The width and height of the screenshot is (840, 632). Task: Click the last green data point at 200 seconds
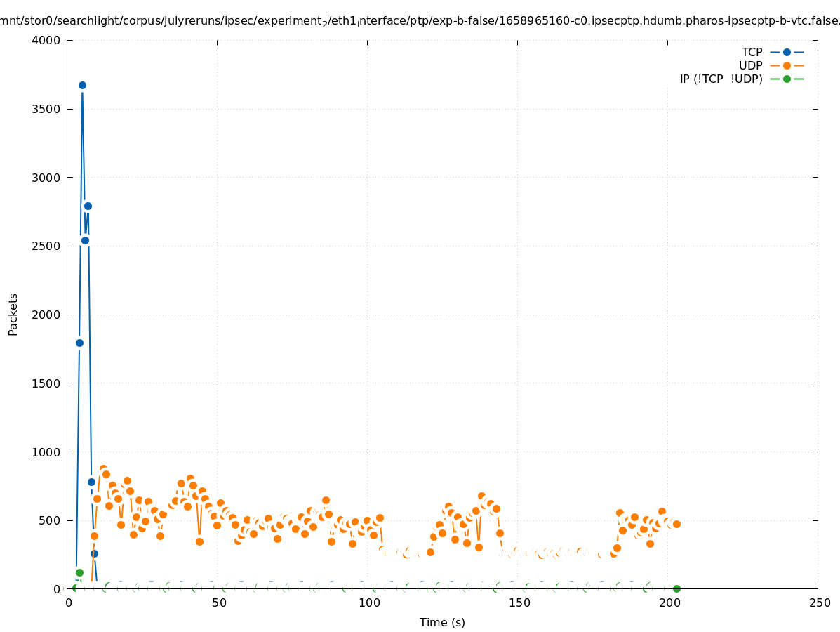click(x=676, y=588)
